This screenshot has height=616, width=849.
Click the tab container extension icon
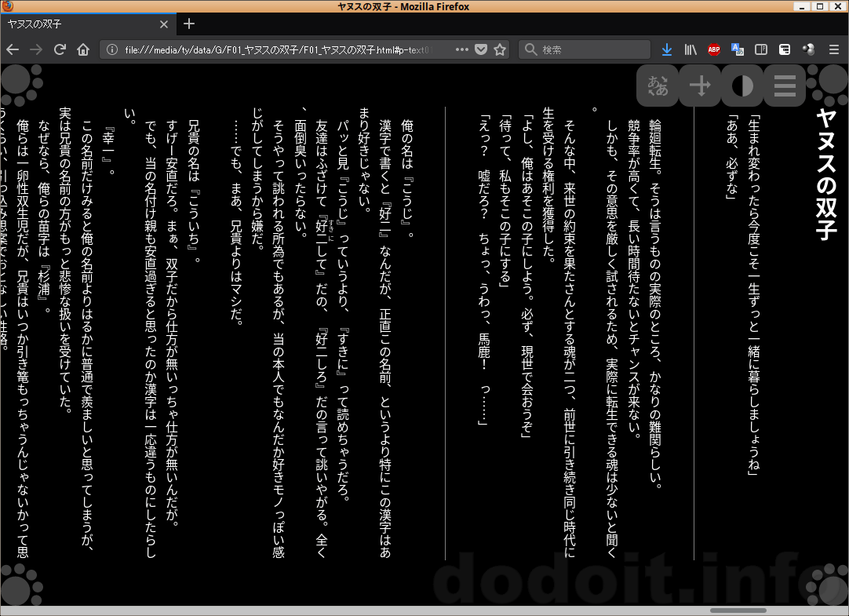point(785,49)
